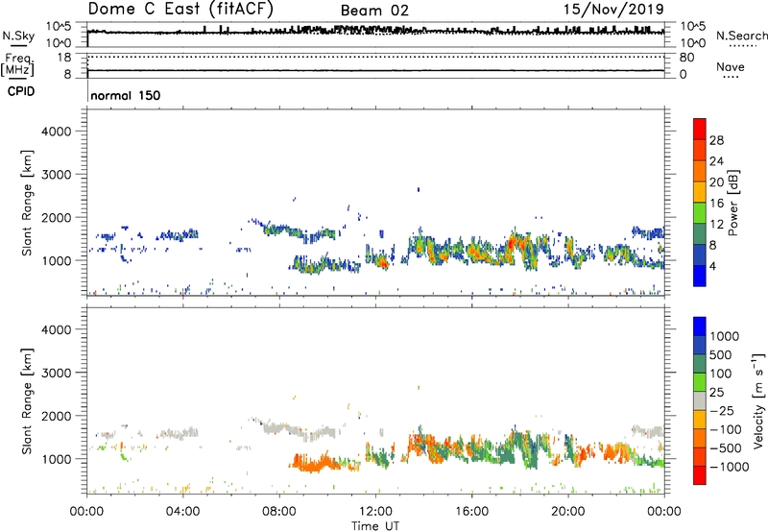Click the '1000' tick on the velocity colorbar
The height and width of the screenshot is (532, 768).
pos(725,336)
